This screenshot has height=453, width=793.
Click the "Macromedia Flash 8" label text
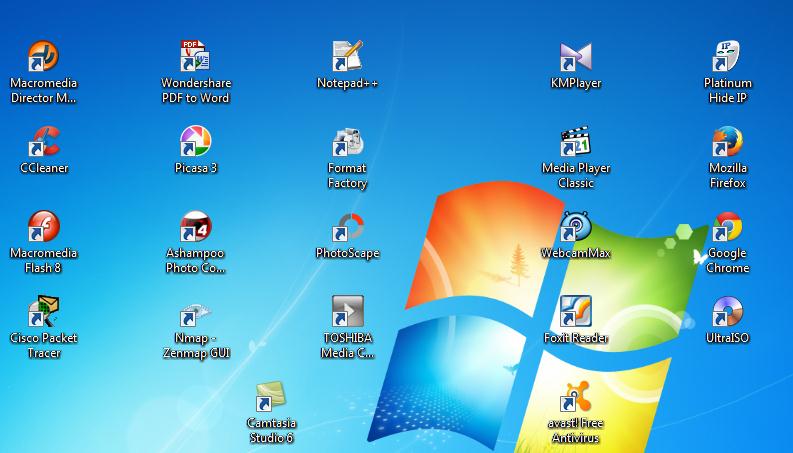point(43,260)
